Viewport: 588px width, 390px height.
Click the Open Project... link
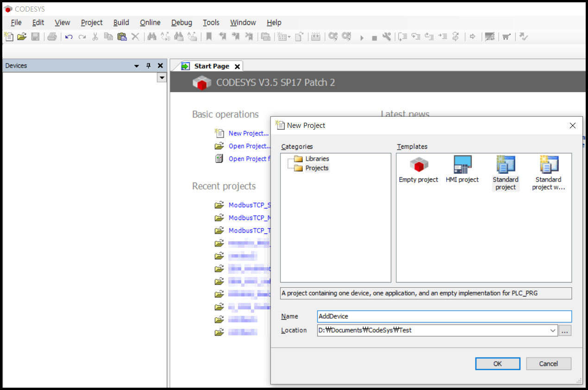pyautogui.click(x=250, y=146)
